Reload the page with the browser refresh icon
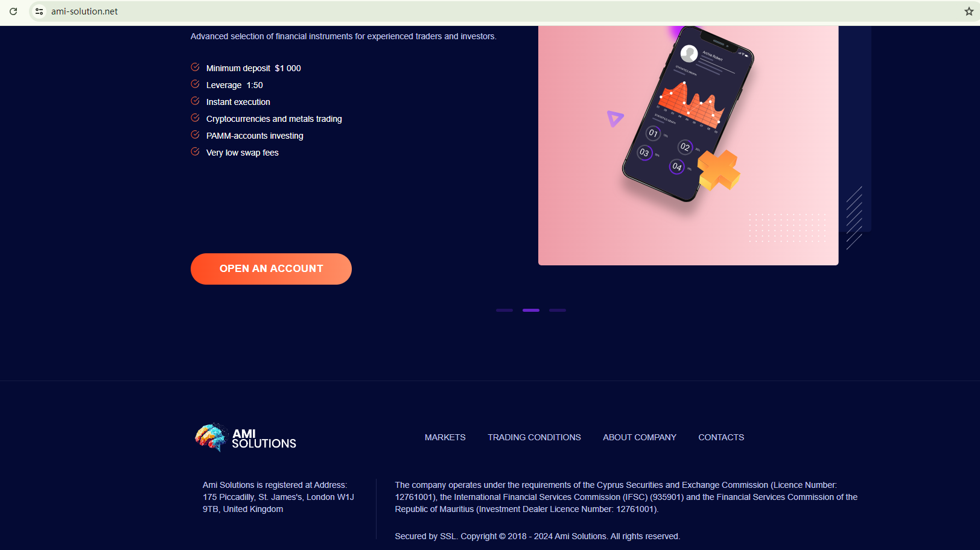The width and height of the screenshot is (980, 550). point(13,11)
